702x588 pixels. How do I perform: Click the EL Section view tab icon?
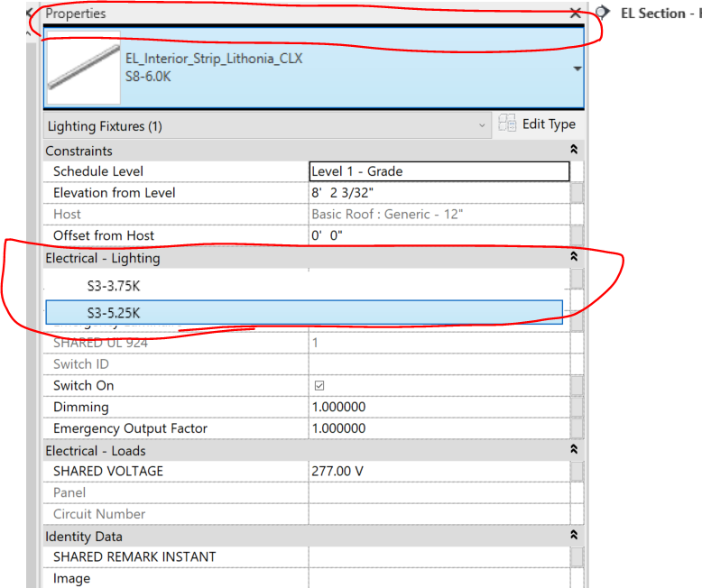(603, 13)
